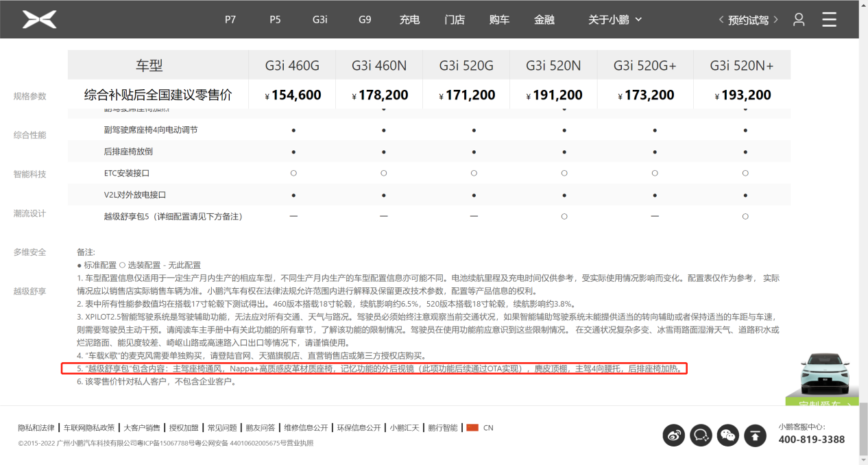Open the 小鹏汇天 footer link

click(x=405, y=427)
